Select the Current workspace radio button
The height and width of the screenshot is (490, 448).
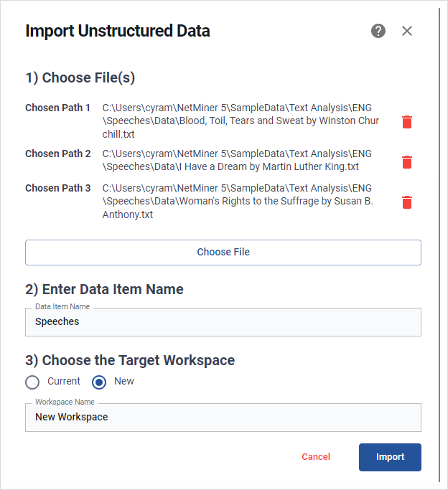click(x=32, y=382)
